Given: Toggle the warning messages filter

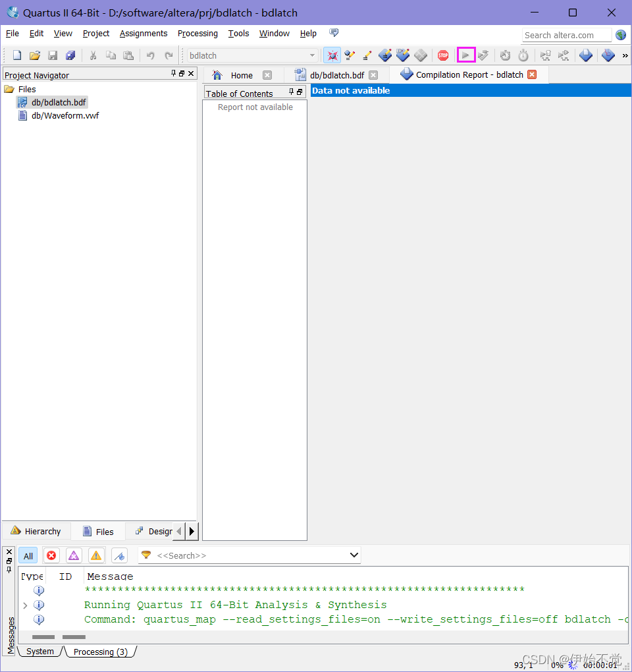Looking at the screenshot, I should click(x=96, y=556).
